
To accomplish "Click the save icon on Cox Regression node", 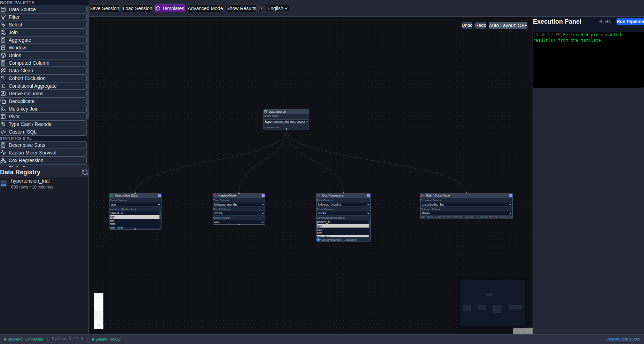I will [x=369, y=195].
